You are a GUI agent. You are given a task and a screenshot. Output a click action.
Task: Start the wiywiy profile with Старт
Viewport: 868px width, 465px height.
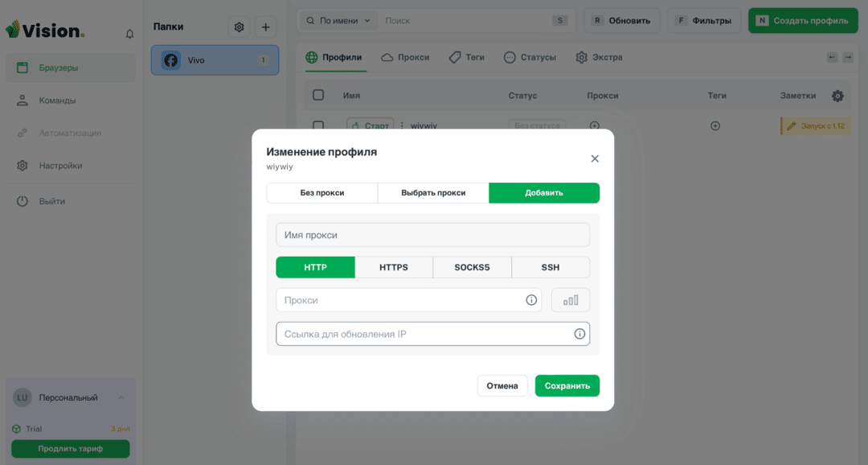[371, 126]
